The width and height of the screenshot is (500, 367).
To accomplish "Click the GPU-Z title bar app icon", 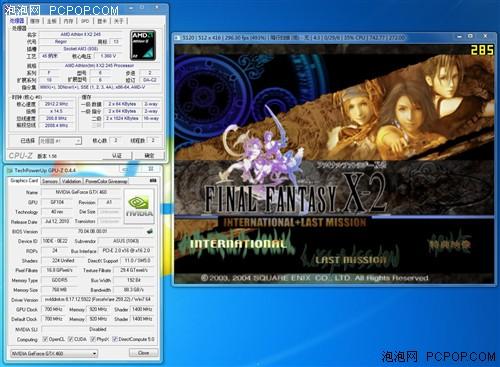I will [10, 170].
